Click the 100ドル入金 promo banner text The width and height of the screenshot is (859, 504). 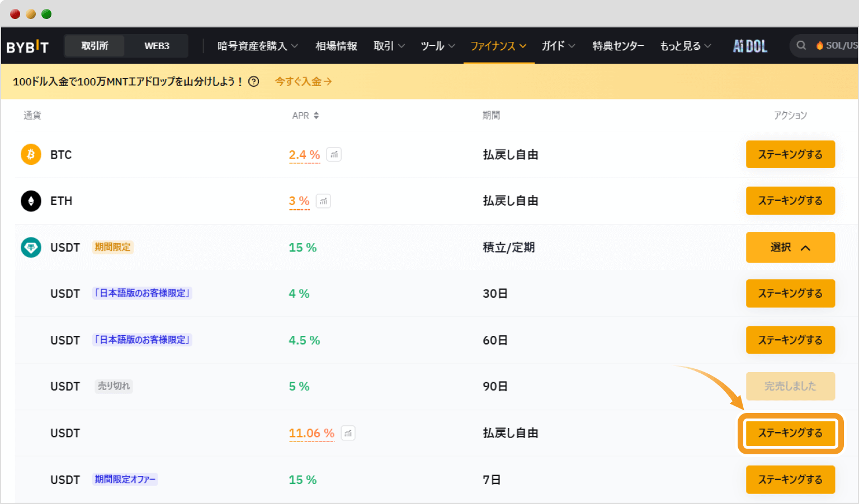point(128,82)
